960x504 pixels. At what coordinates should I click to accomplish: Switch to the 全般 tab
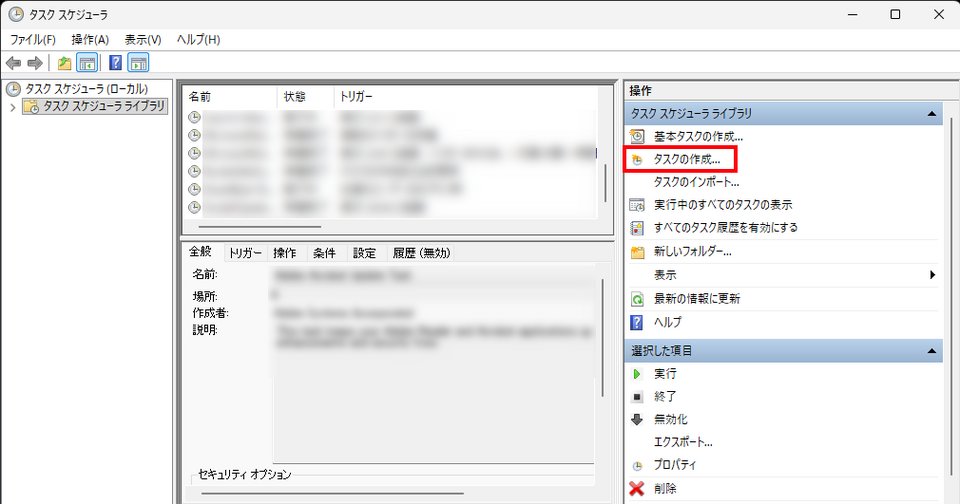pos(200,252)
